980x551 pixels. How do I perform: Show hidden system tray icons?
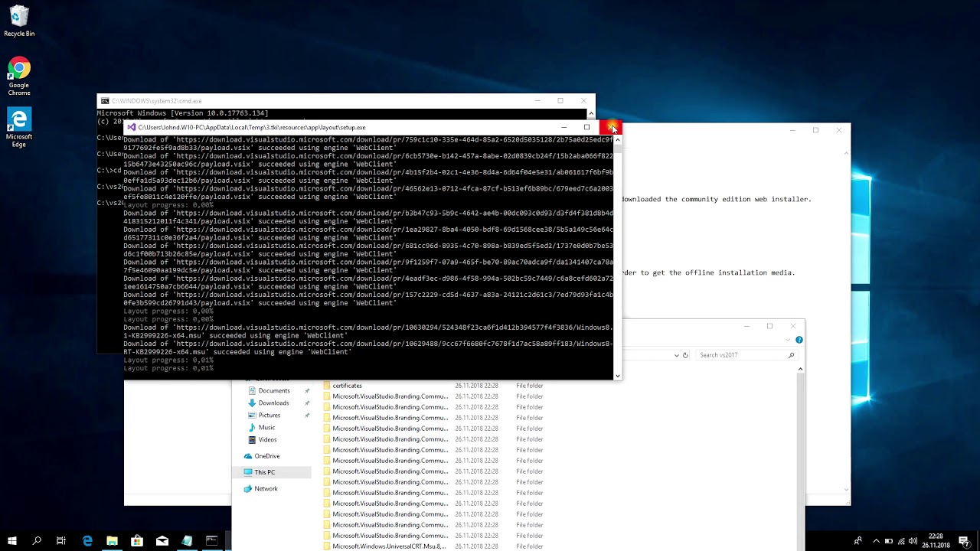pos(876,541)
